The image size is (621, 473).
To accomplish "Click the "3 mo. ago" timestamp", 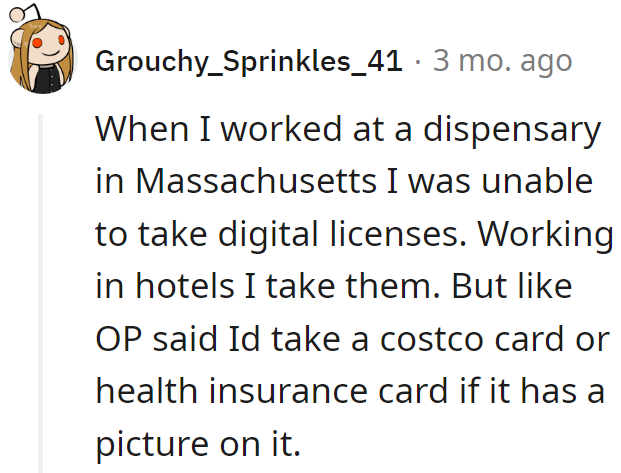I will click(x=502, y=61).
